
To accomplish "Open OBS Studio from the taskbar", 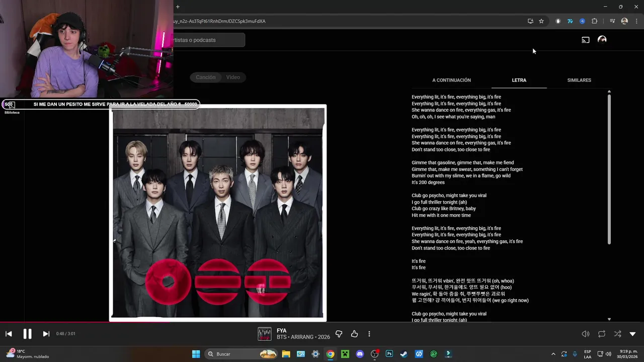I will pyautogui.click(x=374, y=354).
